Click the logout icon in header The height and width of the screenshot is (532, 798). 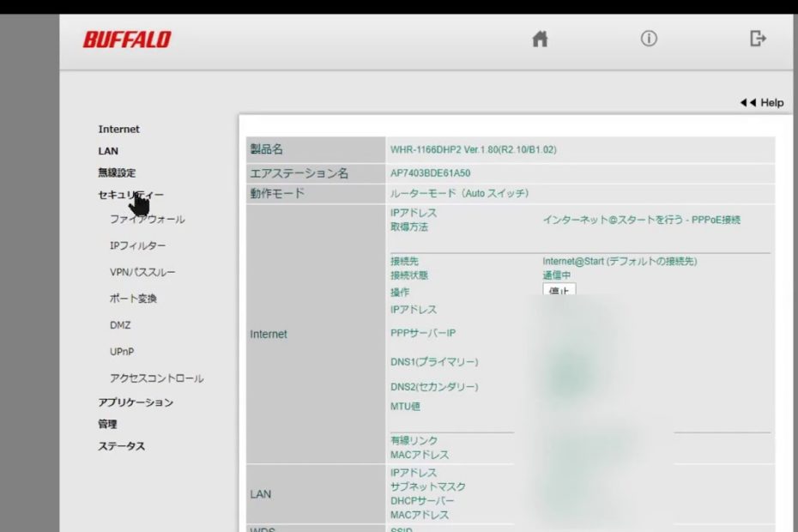click(758, 39)
